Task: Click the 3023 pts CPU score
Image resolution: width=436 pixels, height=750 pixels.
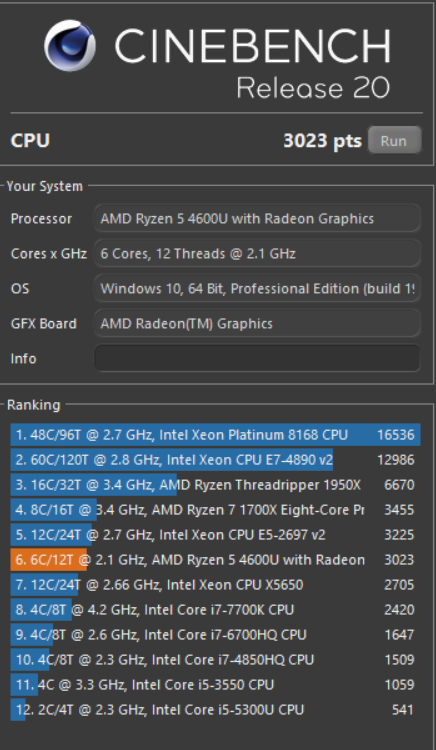Action: 322,141
